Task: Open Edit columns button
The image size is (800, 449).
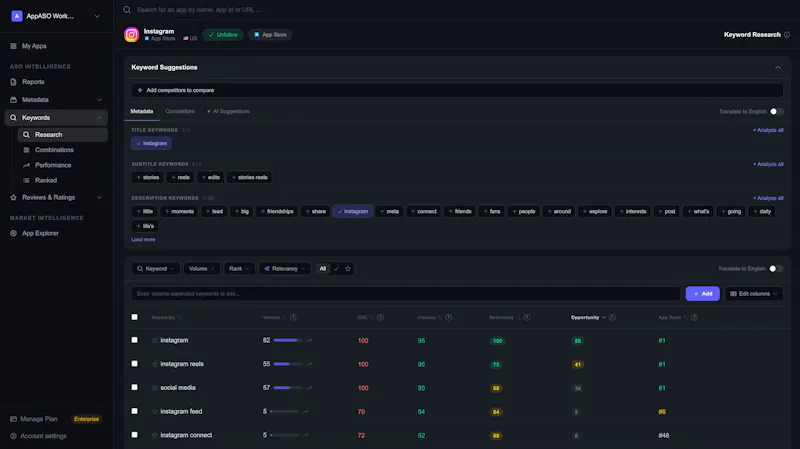Action: click(x=754, y=294)
